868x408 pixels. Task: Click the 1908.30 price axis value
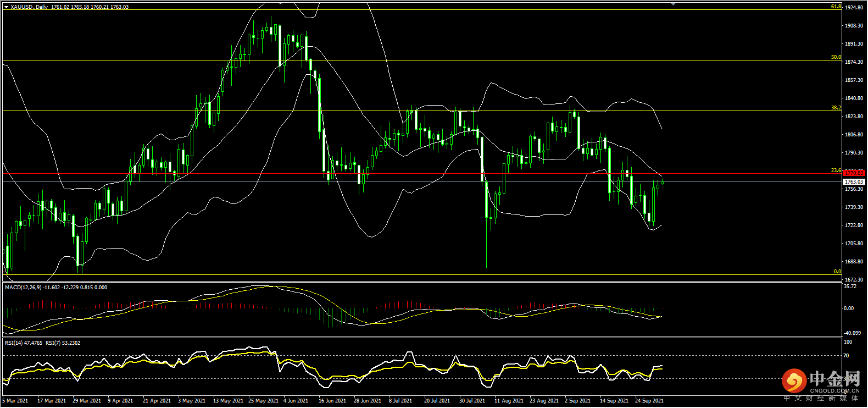point(854,26)
